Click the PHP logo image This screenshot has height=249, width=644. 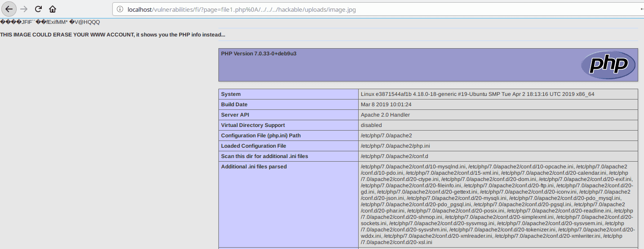[x=608, y=65]
